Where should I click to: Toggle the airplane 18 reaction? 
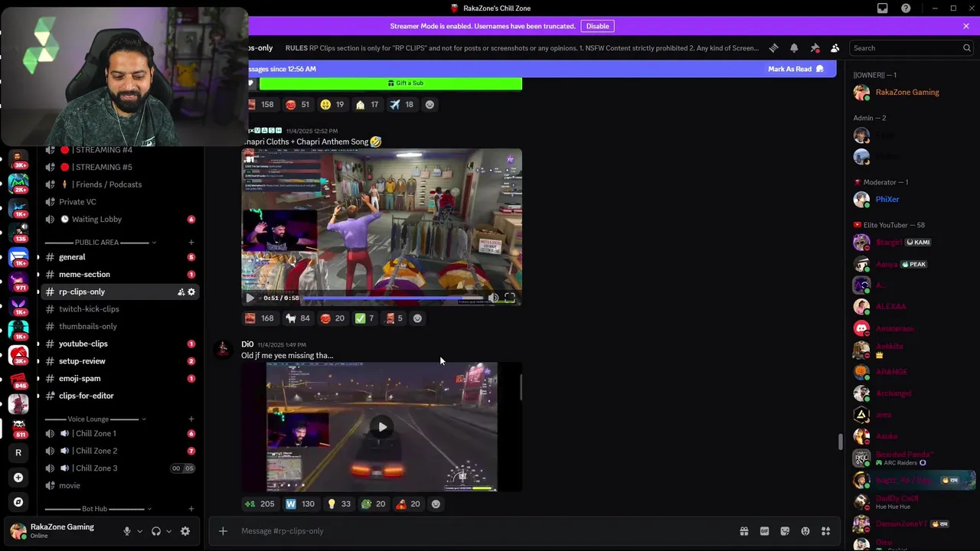click(x=401, y=104)
